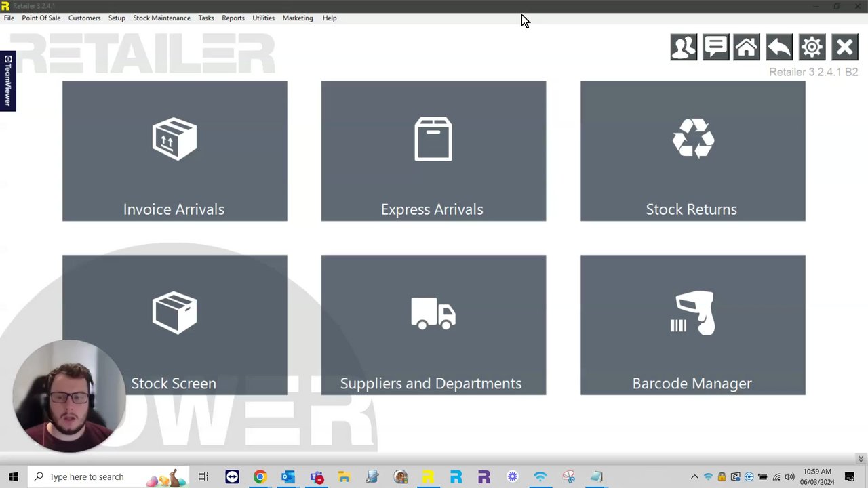Open Outlook from the taskbar

pos(288,476)
